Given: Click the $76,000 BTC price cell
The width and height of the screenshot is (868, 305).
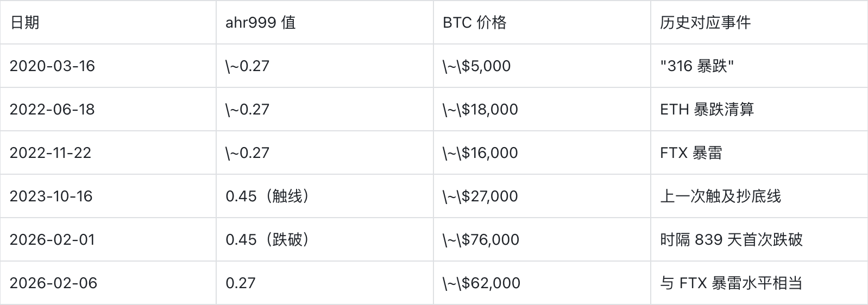Looking at the screenshot, I should 481,239.
